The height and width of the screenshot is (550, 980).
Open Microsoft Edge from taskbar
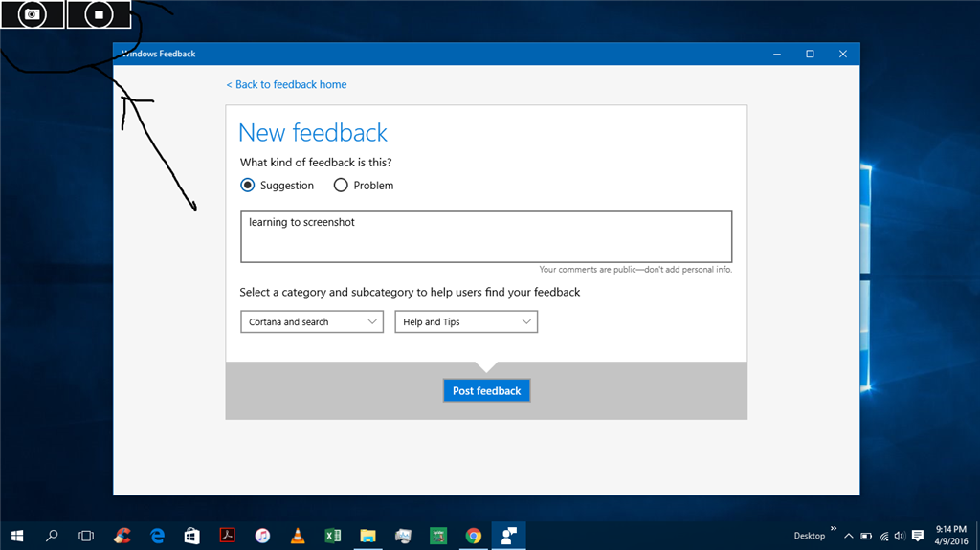pyautogui.click(x=158, y=536)
